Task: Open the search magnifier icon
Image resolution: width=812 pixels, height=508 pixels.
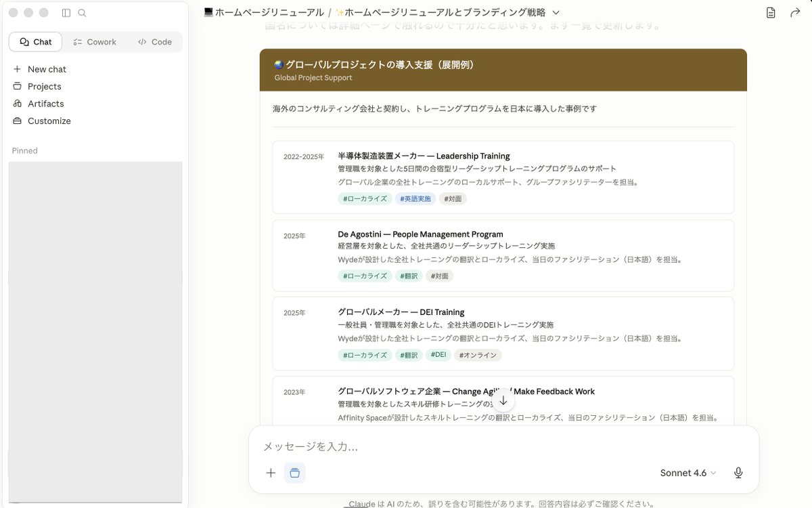Action: pos(82,13)
